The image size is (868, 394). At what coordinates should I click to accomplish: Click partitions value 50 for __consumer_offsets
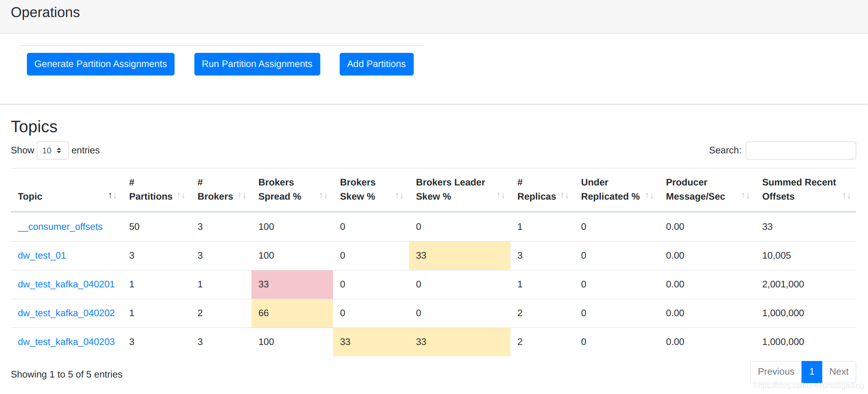(x=134, y=227)
